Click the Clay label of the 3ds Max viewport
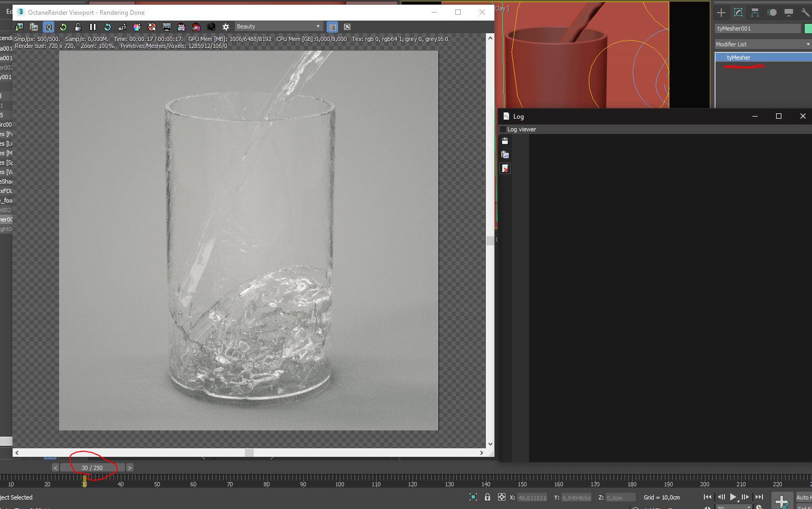This screenshot has width=812, height=509. click(x=501, y=8)
